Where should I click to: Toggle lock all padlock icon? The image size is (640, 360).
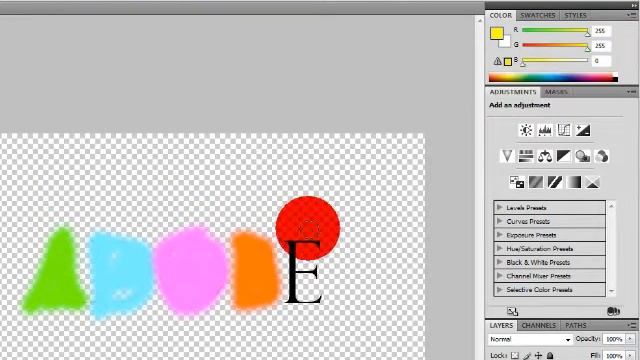coord(550,356)
